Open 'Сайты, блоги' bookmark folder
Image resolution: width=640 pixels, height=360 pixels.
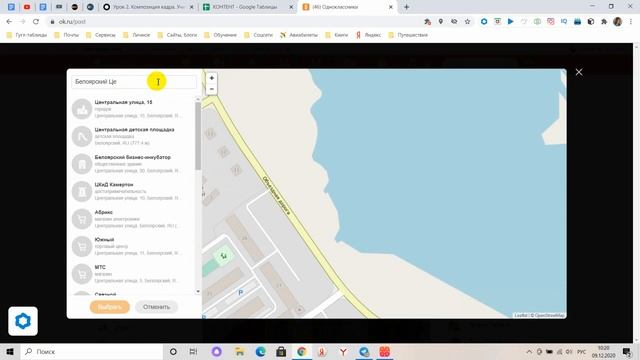[177, 35]
